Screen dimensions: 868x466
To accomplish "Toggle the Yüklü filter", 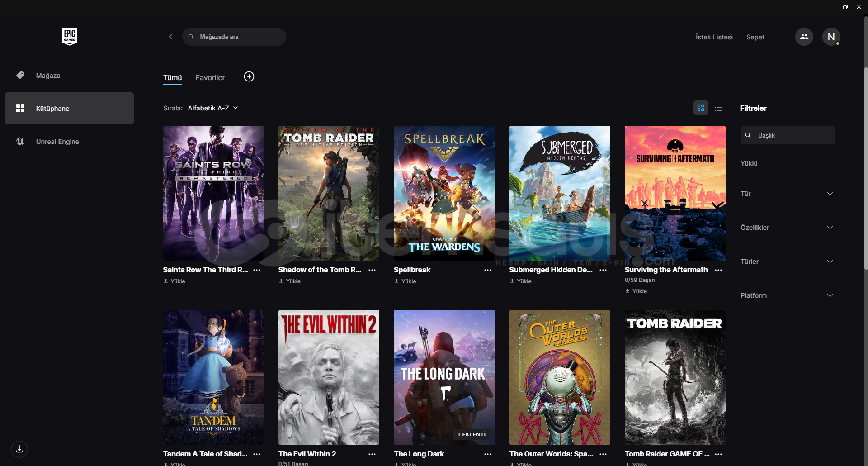I will coord(788,163).
